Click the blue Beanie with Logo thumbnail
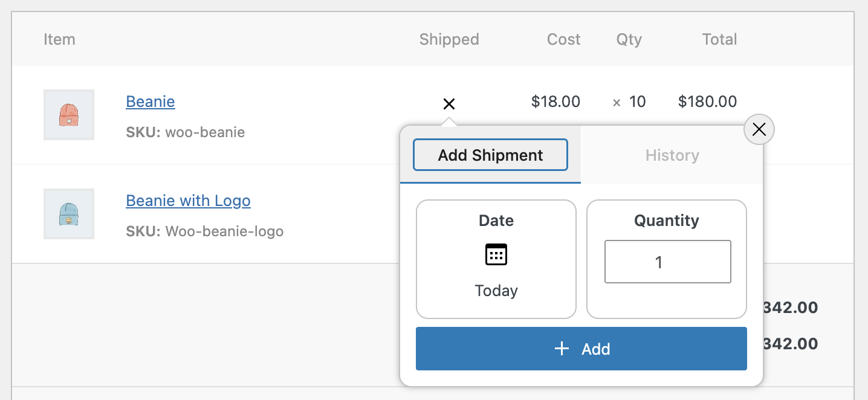Viewport: 868px width, 400px height. pos(69,214)
